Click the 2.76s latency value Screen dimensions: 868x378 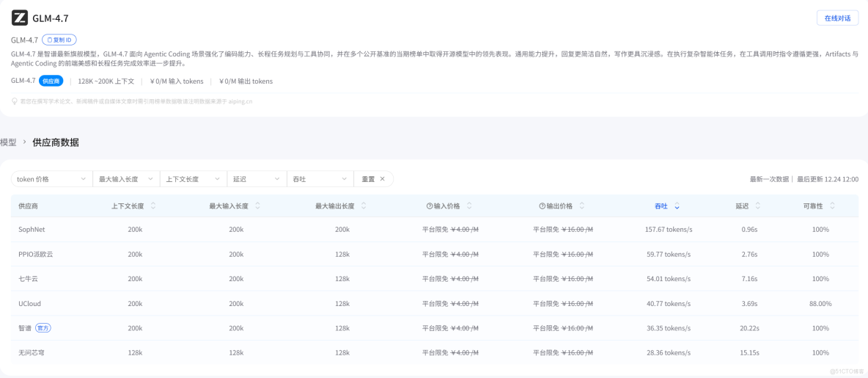point(749,255)
